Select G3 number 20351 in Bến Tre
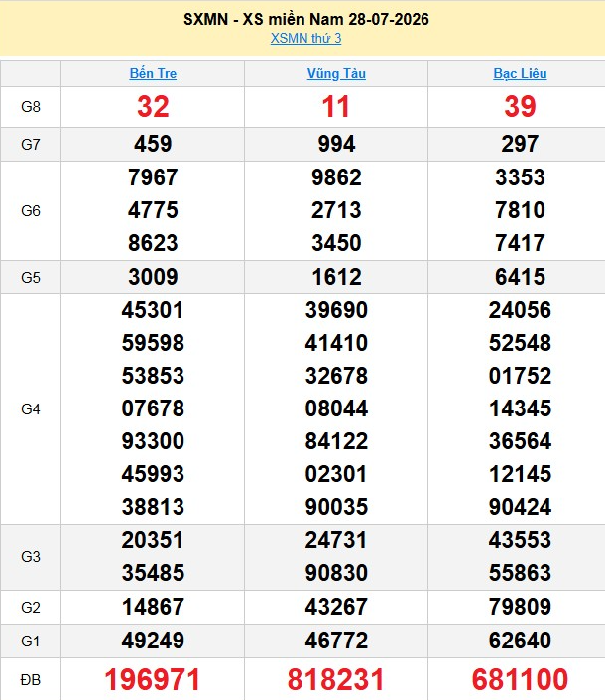The width and height of the screenshot is (605, 700). [x=153, y=540]
